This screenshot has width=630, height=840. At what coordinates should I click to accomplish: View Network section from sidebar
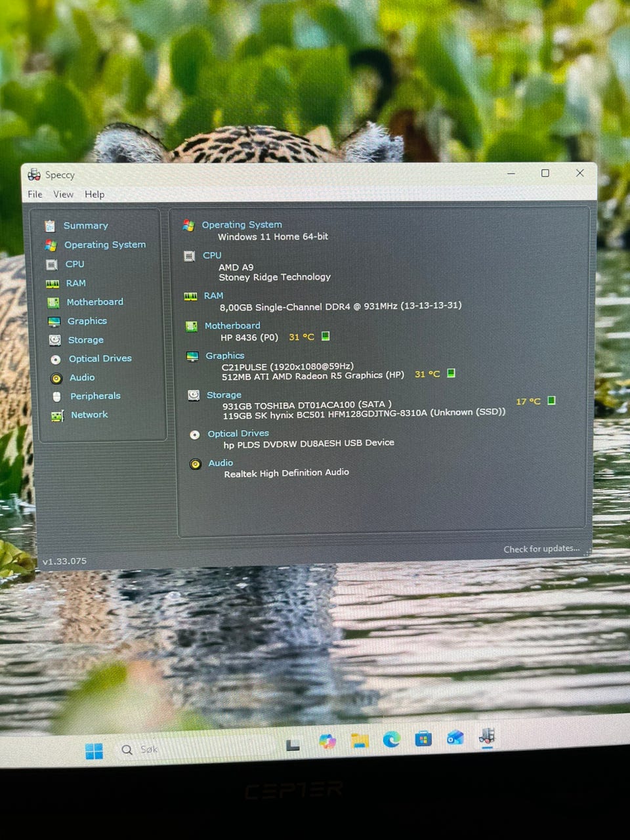click(89, 415)
